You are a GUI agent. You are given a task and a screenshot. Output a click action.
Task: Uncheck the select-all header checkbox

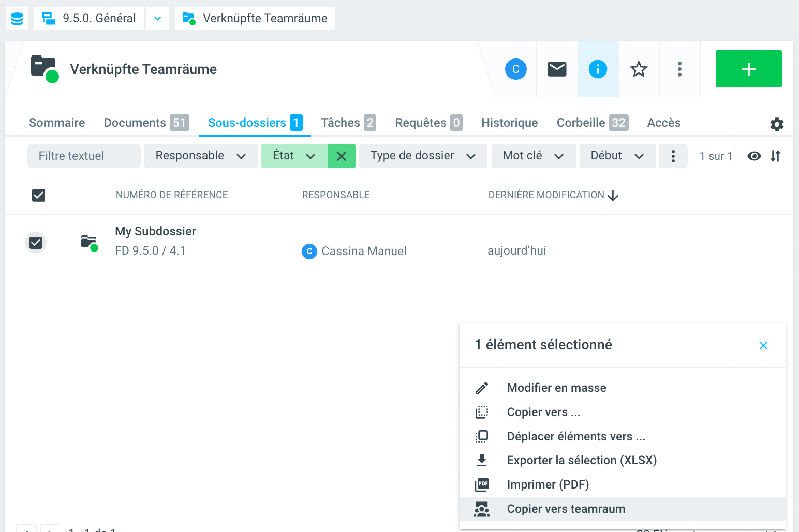38,195
